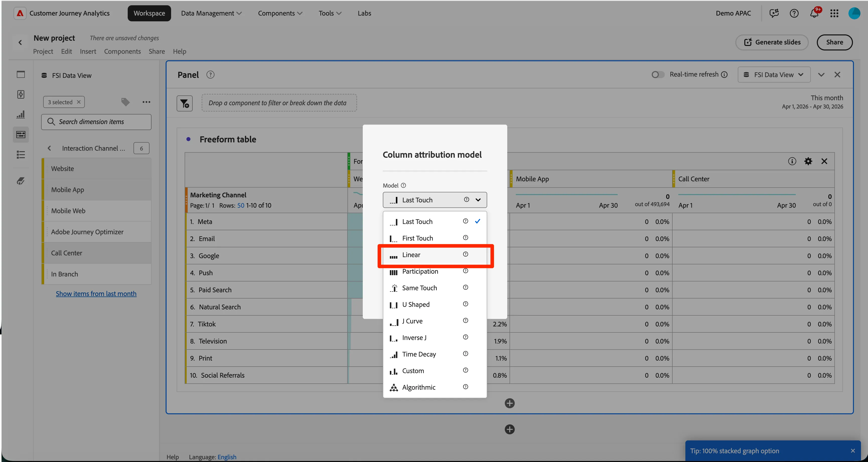Expand the Tools navigation menu
The image size is (868, 462).
(x=330, y=13)
